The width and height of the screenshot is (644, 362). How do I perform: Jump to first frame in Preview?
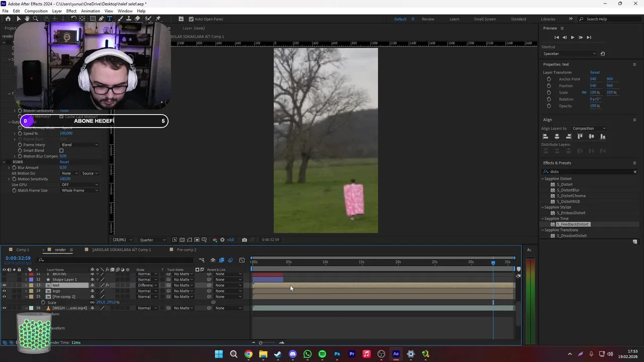(556, 37)
